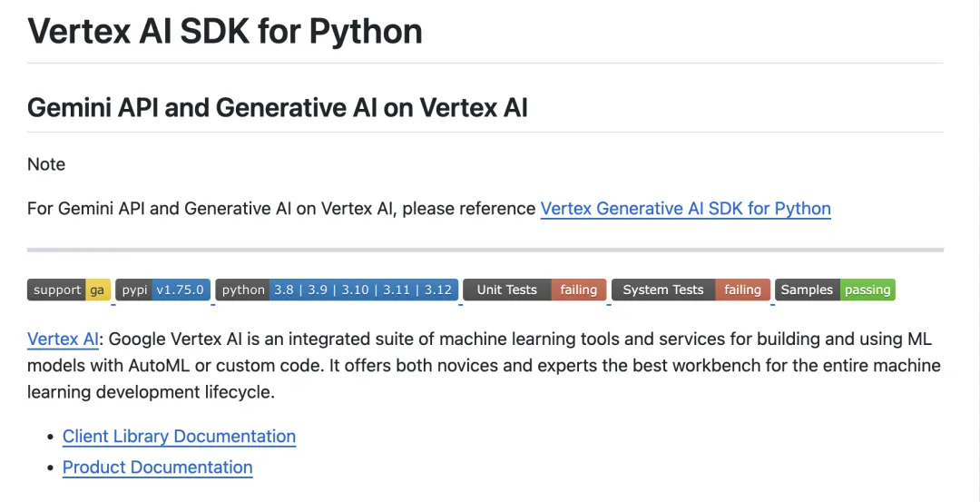Click the support ga badge
980x502 pixels.
(x=69, y=290)
